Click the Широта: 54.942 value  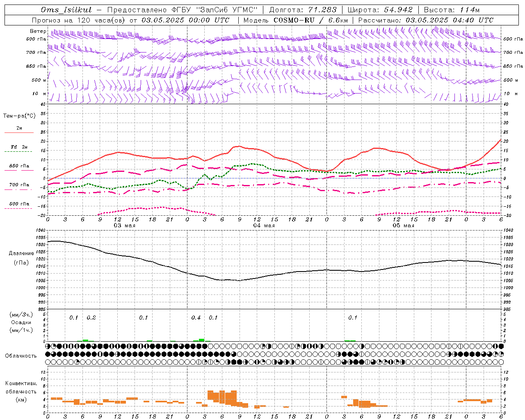pyautogui.click(x=380, y=10)
